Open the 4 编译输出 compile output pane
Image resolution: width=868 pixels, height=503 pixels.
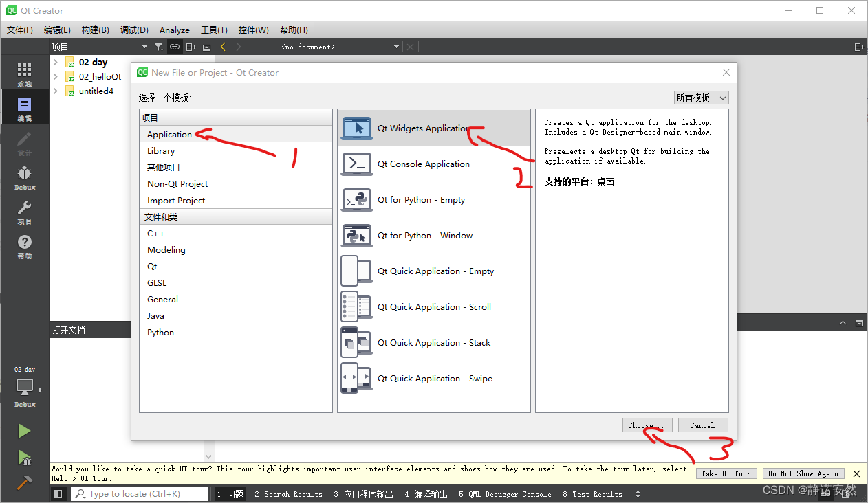(426, 494)
